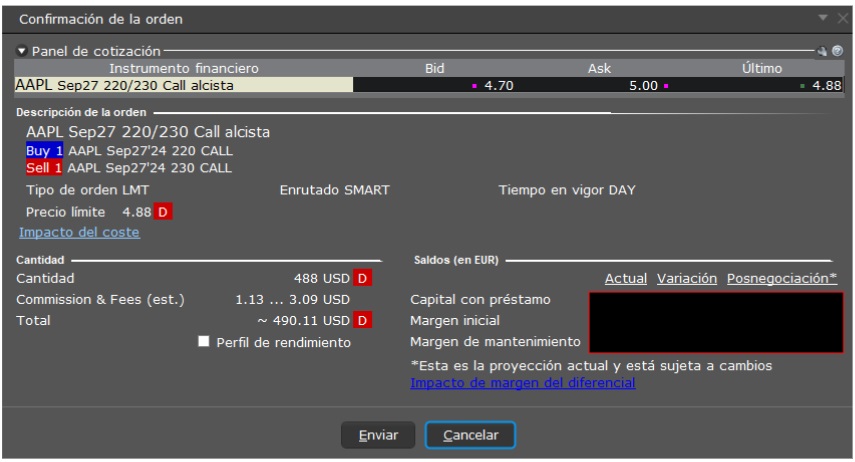Click the Sell 1 red label
The image size is (855, 462).
pyautogui.click(x=44, y=167)
